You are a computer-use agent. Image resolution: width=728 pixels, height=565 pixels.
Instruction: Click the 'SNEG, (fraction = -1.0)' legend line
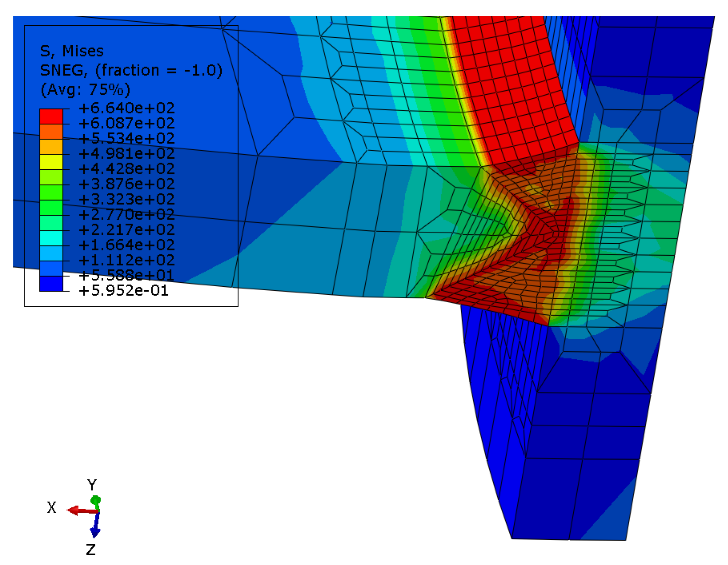(x=131, y=70)
